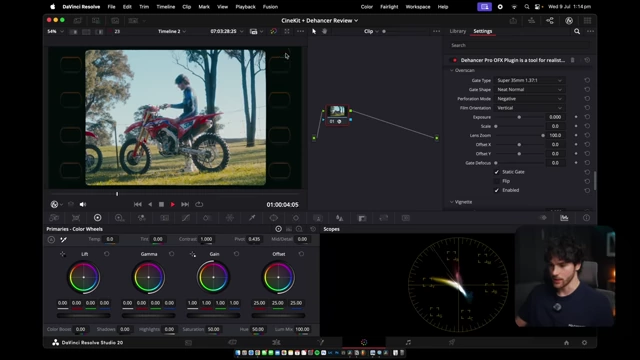Viewport: 640px width, 360px height.
Task: Skip to the next clip
Action: (185, 204)
